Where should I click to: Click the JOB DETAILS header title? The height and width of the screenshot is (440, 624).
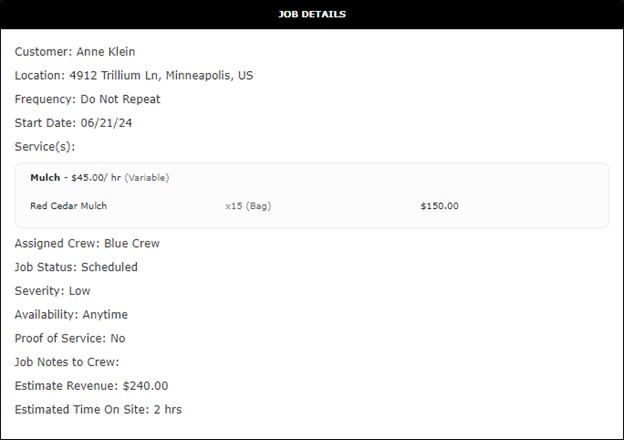312,14
